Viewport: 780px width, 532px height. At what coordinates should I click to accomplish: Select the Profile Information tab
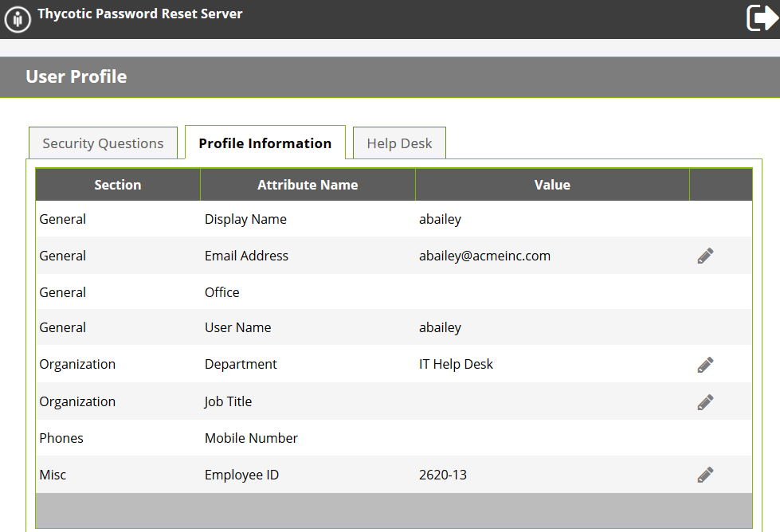(265, 143)
